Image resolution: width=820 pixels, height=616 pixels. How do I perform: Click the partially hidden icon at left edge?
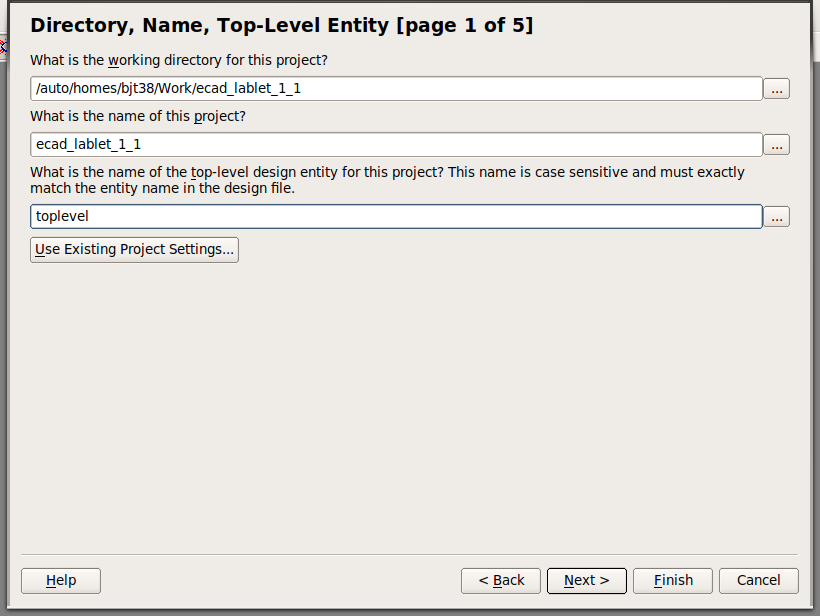point(3,47)
